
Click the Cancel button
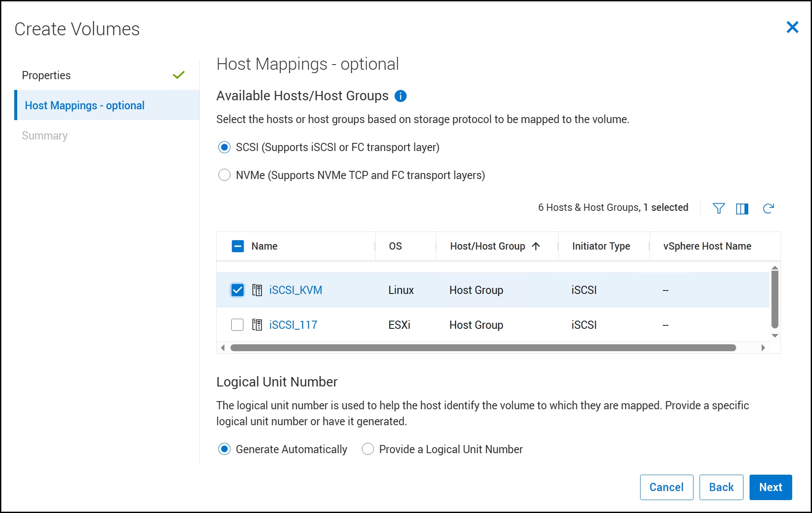666,487
